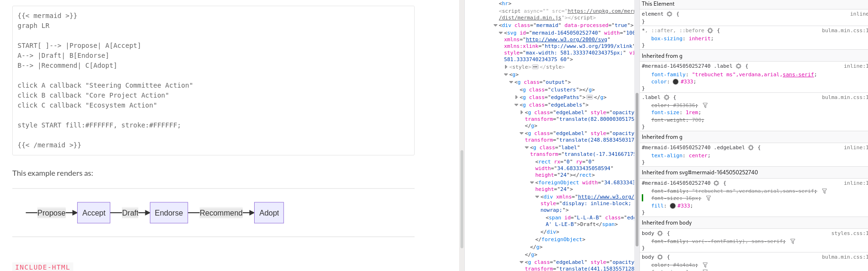868x271 pixels.
Task: Edit 'box-sizing: inherit' declaration
Action: (x=682, y=39)
